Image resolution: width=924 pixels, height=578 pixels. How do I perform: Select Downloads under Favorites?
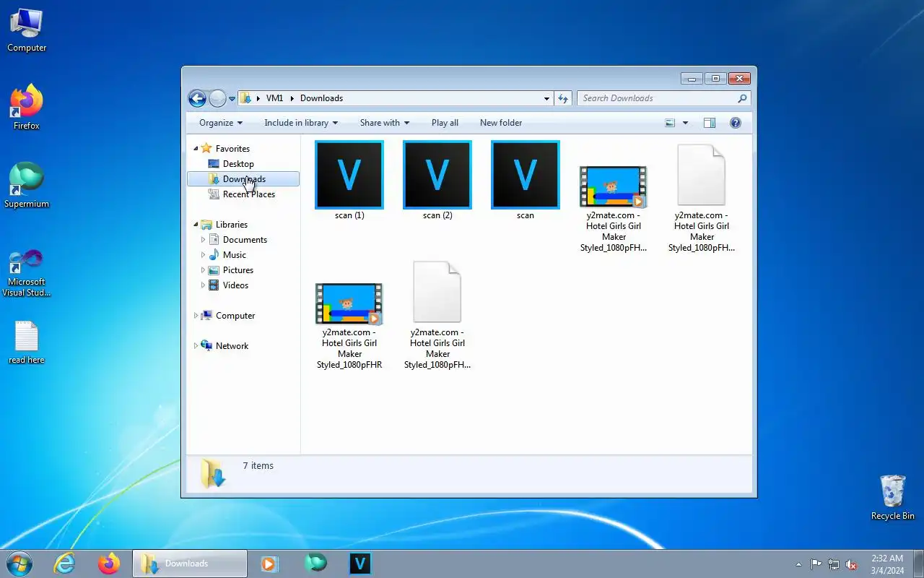click(x=243, y=179)
